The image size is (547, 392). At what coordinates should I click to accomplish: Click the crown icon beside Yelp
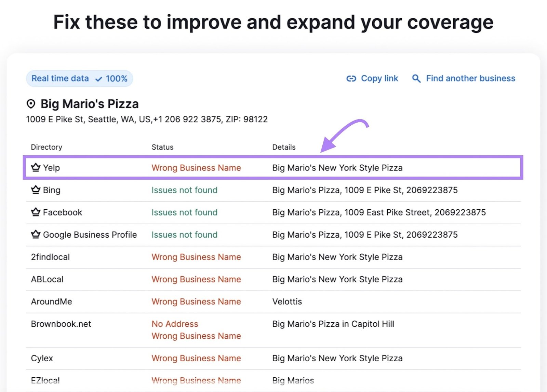click(x=36, y=167)
